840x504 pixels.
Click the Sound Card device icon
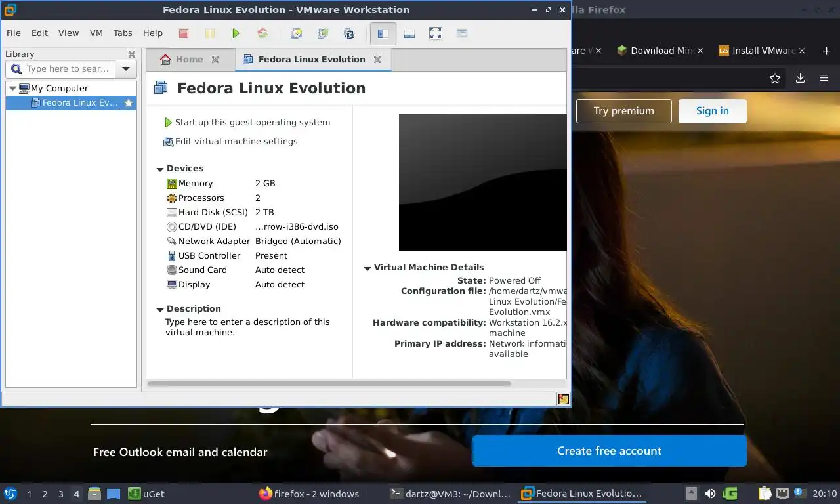coord(172,270)
